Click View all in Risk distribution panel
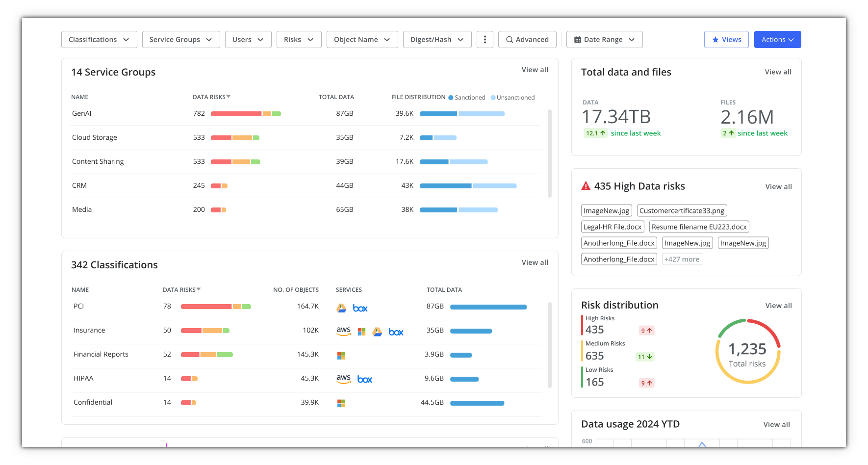 [778, 306]
